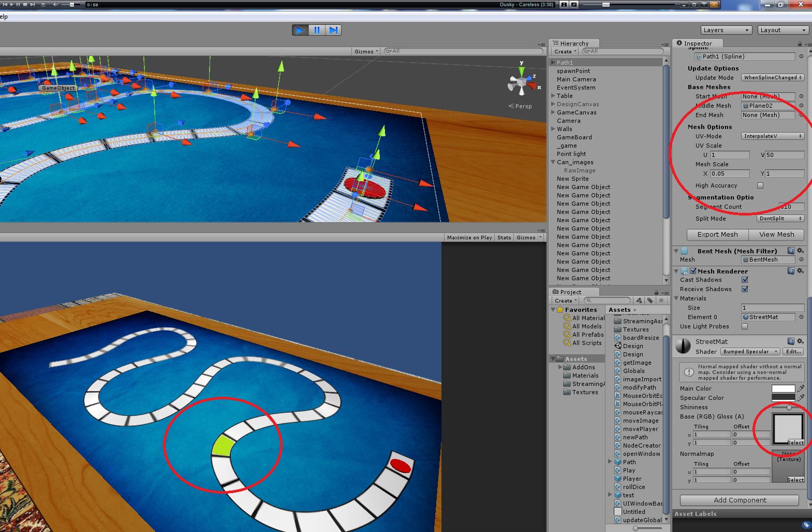Open the Layout dropdown
812x532 pixels.
point(783,30)
